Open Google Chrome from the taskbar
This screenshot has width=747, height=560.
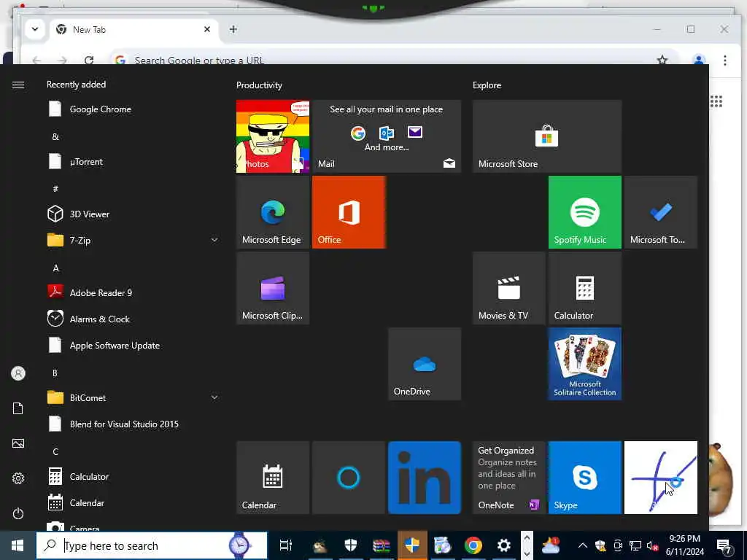point(473,545)
